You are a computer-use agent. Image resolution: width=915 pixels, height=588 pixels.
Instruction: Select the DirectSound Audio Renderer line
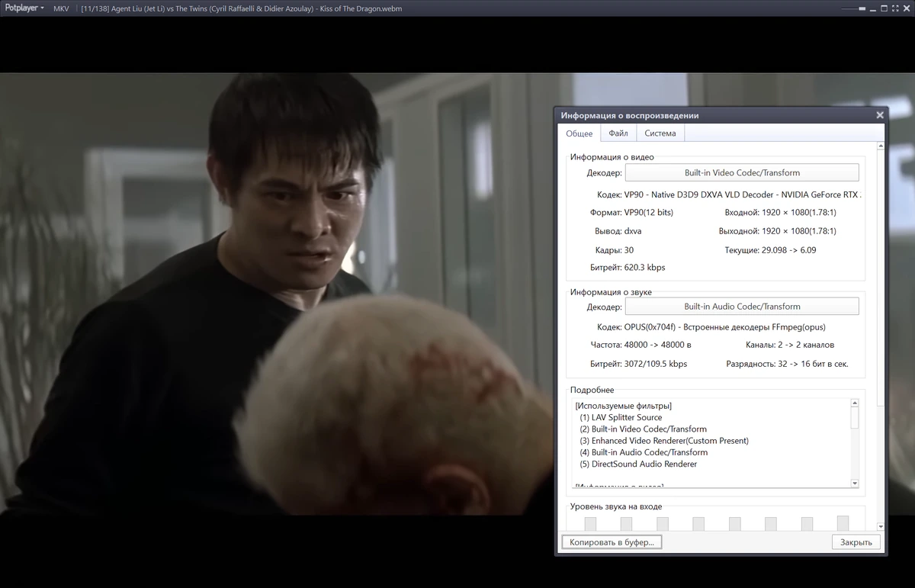pos(638,464)
